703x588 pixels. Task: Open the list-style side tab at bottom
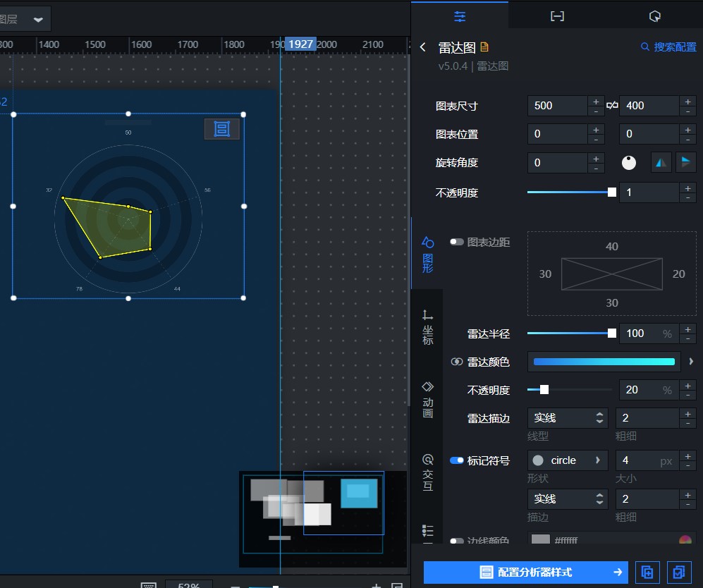(428, 532)
